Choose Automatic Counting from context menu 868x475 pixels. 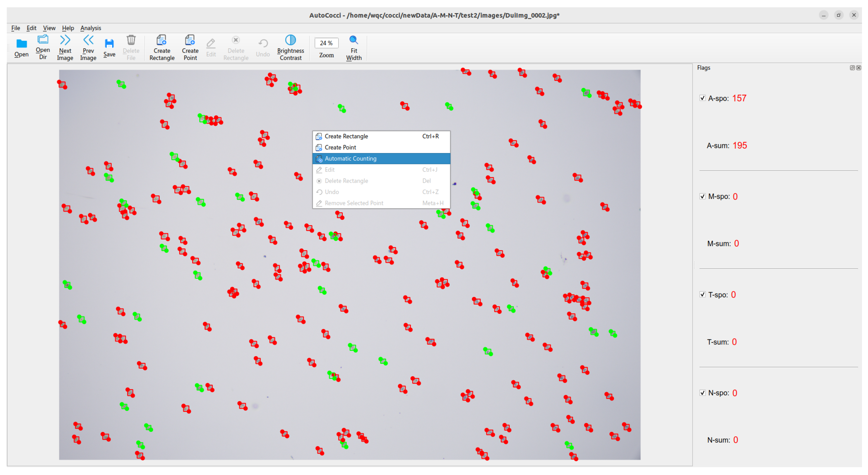(x=350, y=159)
